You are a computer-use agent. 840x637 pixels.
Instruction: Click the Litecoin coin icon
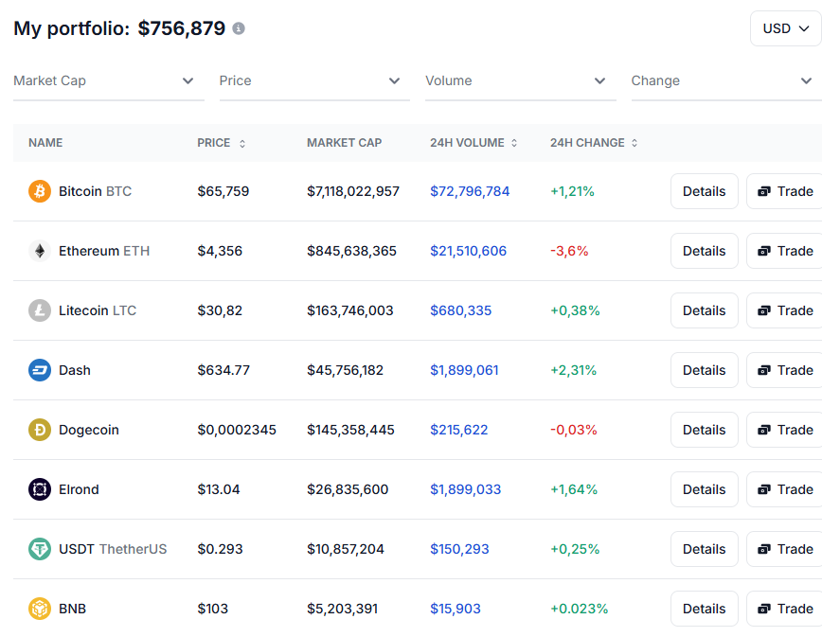tap(39, 310)
